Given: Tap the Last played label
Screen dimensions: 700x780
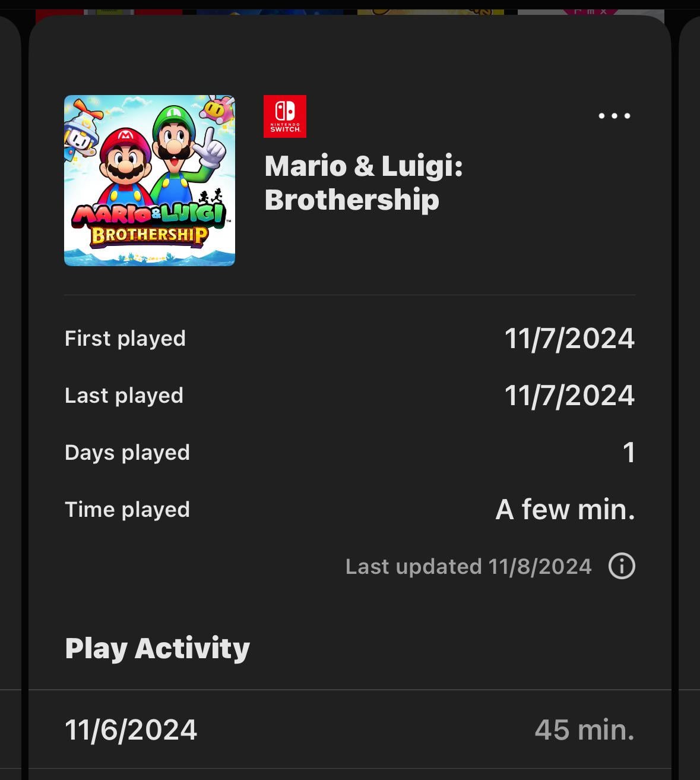Looking at the screenshot, I should (x=124, y=396).
